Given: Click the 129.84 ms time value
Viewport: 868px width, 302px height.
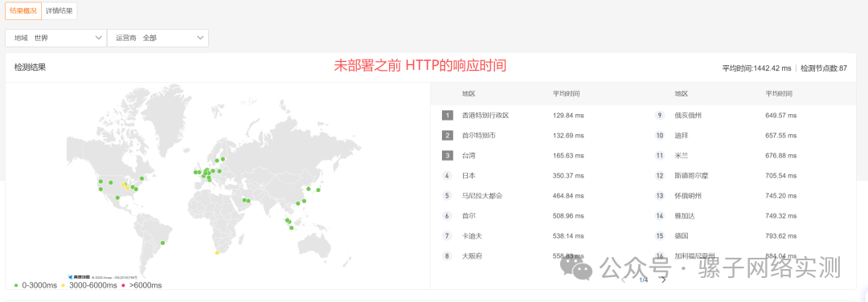Looking at the screenshot, I should coord(568,116).
